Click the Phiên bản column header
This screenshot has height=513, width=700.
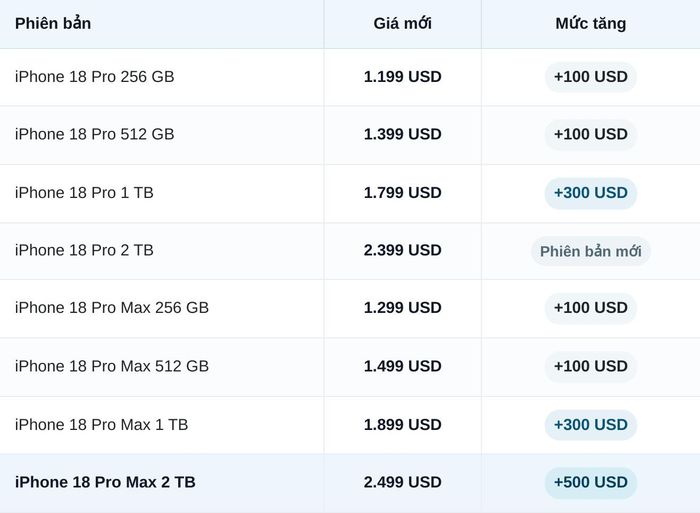click(x=53, y=23)
